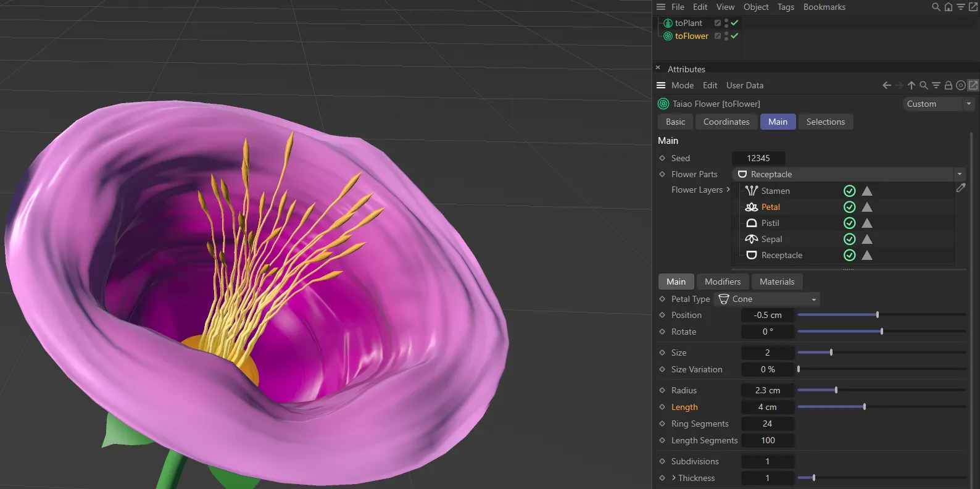Click the pencil edit icon beside layers list
The image size is (980, 489).
pos(961,188)
